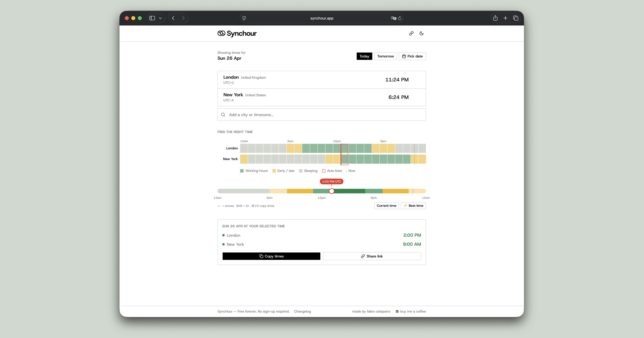Show the tab overview icon
Screen dimensions: 644x338
tap(515, 18)
